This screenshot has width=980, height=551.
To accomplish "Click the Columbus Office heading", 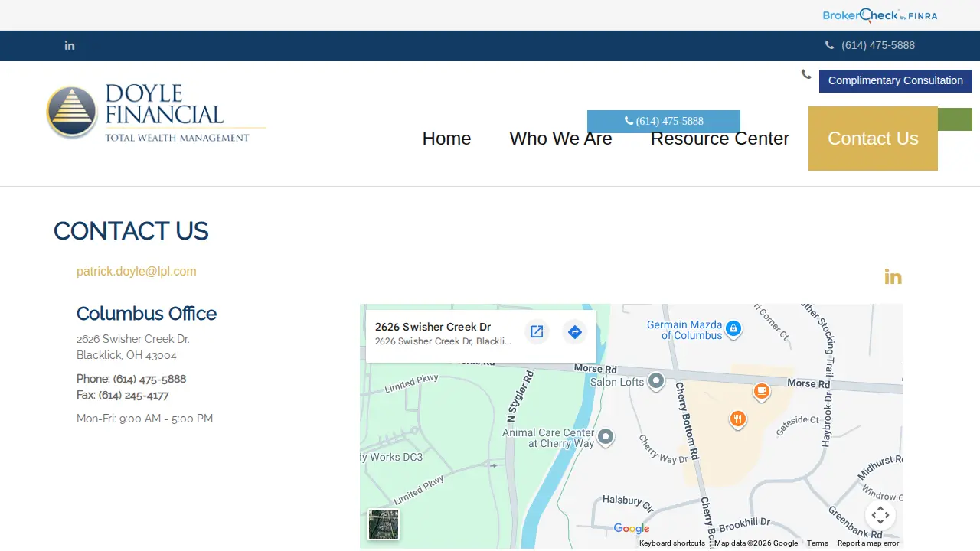I will (146, 314).
